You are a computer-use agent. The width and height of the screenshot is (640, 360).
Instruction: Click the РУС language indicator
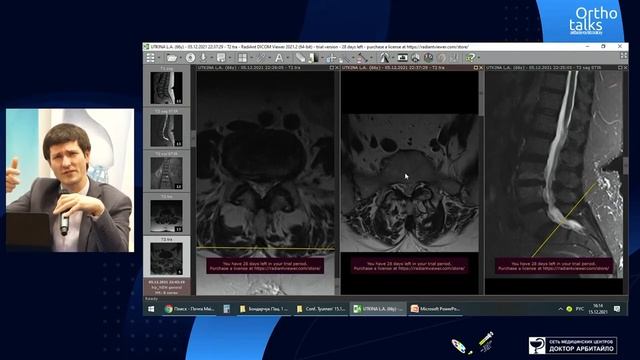(x=580, y=309)
